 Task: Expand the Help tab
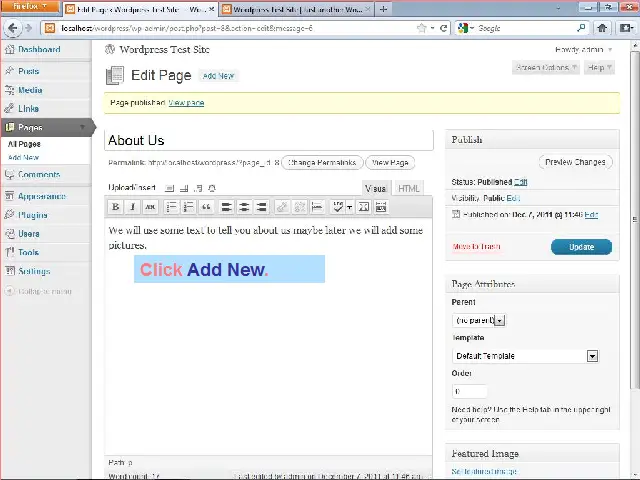click(599, 67)
